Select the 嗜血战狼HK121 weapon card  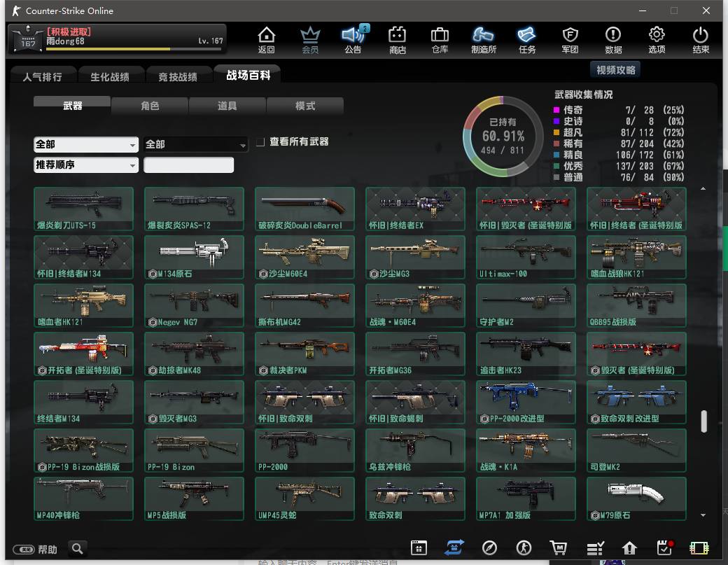[x=636, y=257]
